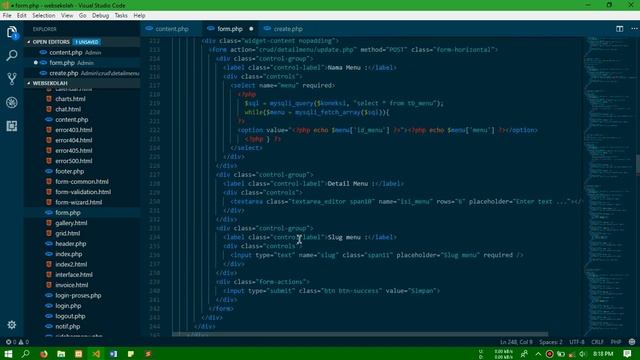Open chat.html in the file tree
Viewport: 640px width, 360px height.
click(x=68, y=109)
